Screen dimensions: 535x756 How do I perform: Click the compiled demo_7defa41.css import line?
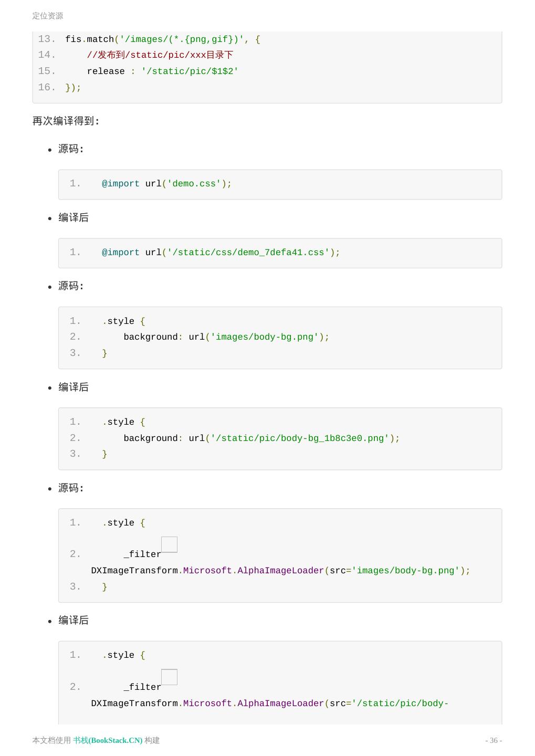(x=221, y=253)
